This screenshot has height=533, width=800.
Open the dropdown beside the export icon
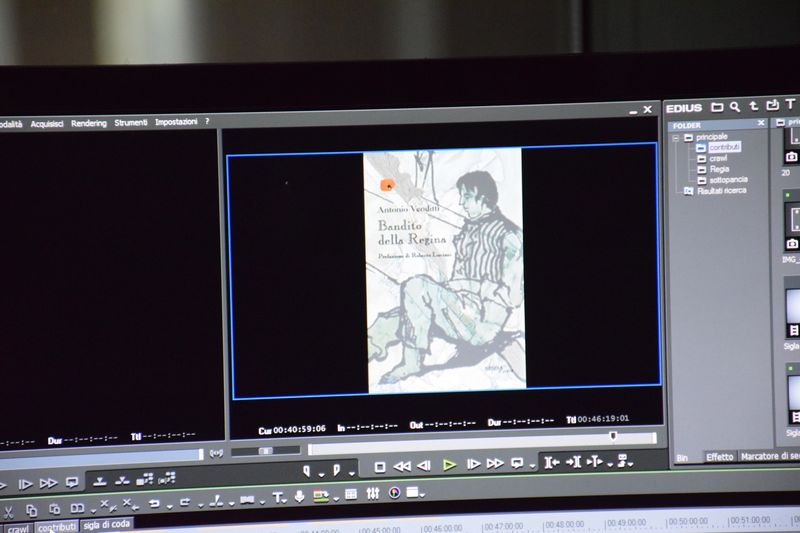[631, 464]
